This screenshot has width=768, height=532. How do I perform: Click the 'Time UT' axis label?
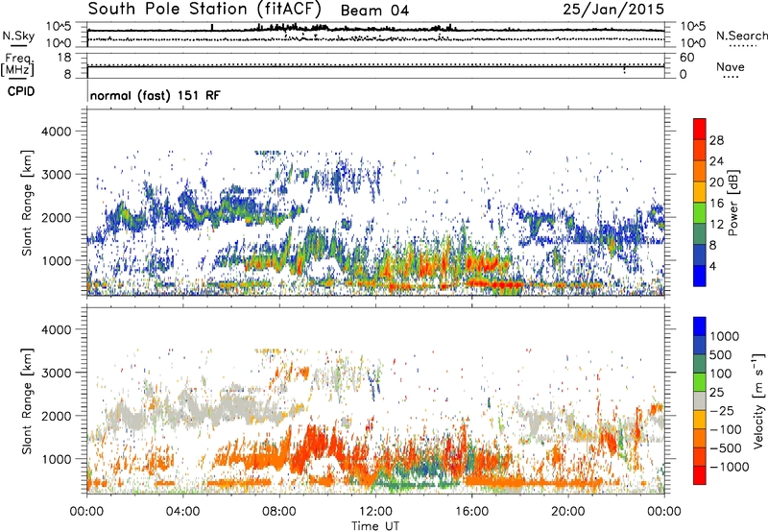click(375, 526)
